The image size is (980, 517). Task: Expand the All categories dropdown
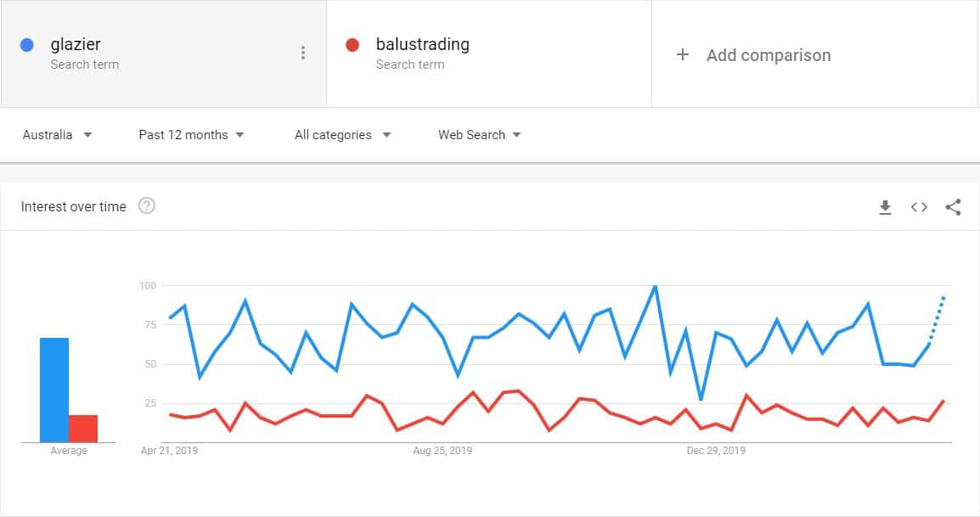[x=342, y=135]
